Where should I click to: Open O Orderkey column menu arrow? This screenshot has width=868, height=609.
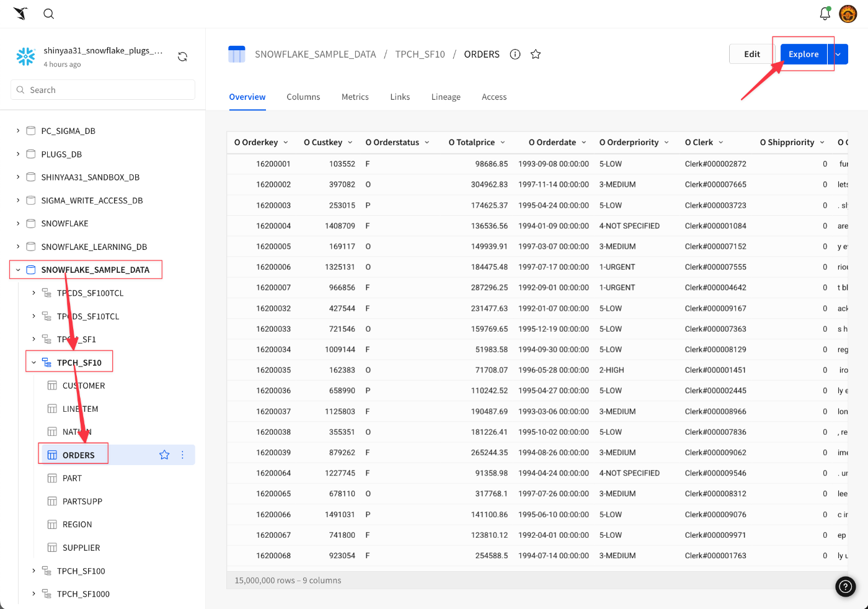(286, 143)
